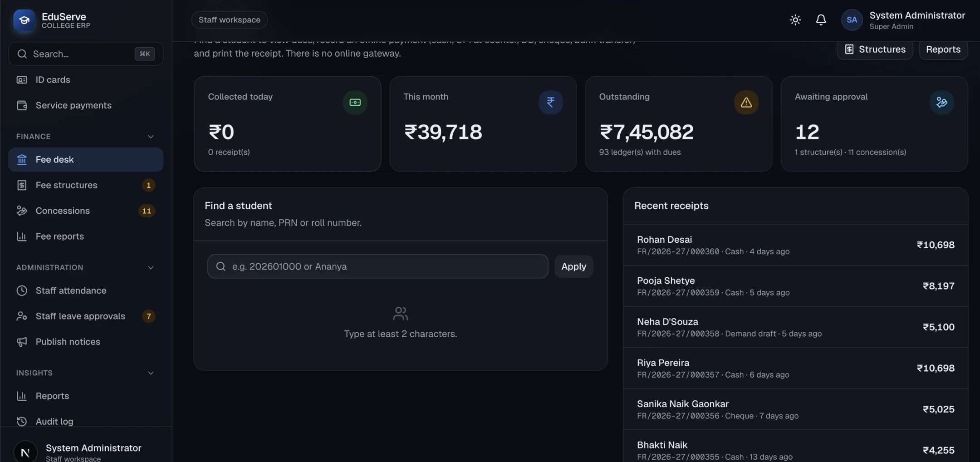Open Rohan Desai's recent receipt
Image resolution: width=980 pixels, height=462 pixels.
point(795,245)
